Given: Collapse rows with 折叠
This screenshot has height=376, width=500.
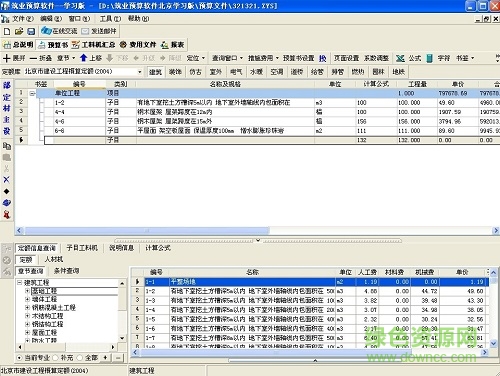Looking at the screenshot, I should point(41,58).
